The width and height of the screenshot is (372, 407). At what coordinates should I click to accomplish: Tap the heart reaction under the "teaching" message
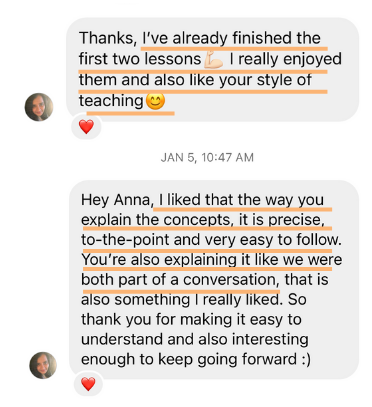click(x=86, y=127)
